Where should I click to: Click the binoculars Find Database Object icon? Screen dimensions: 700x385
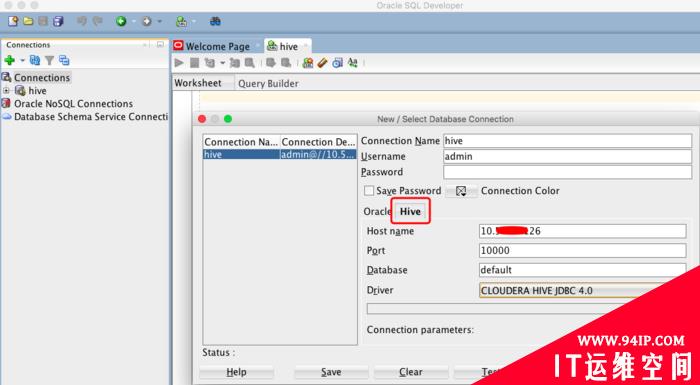(215, 21)
